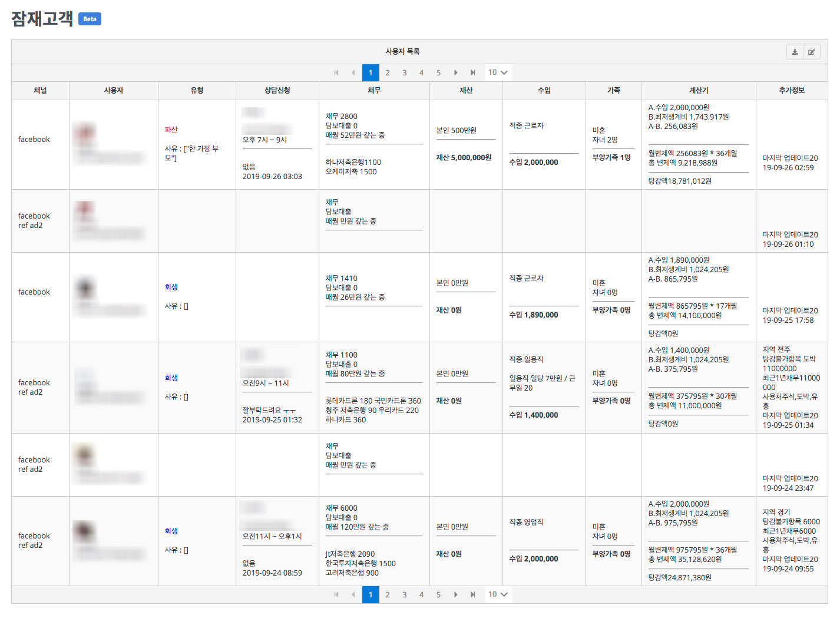Click the 채널 column header
This screenshot has height=618, width=840.
click(x=40, y=91)
